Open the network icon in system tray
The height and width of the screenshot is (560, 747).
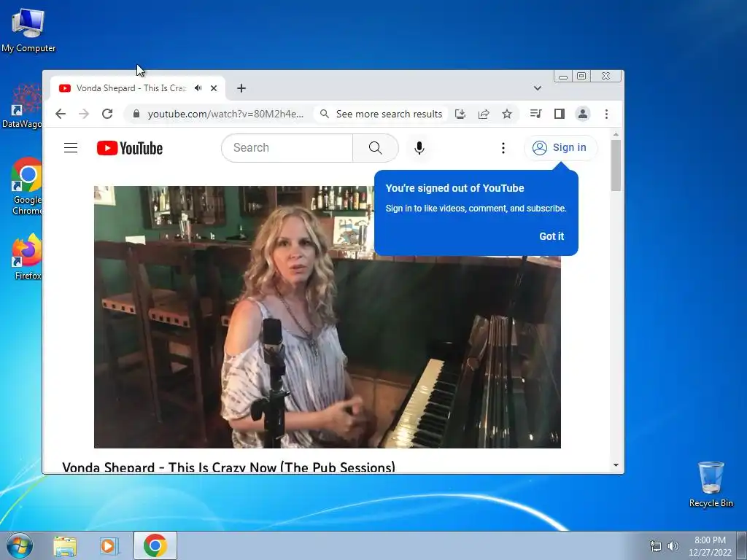[656, 546]
